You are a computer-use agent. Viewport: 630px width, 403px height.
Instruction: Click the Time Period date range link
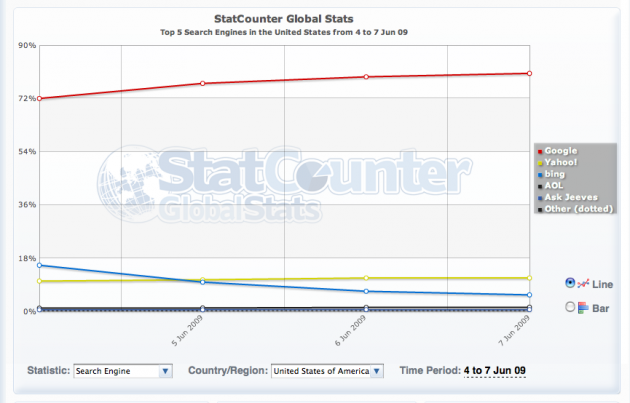point(494,371)
